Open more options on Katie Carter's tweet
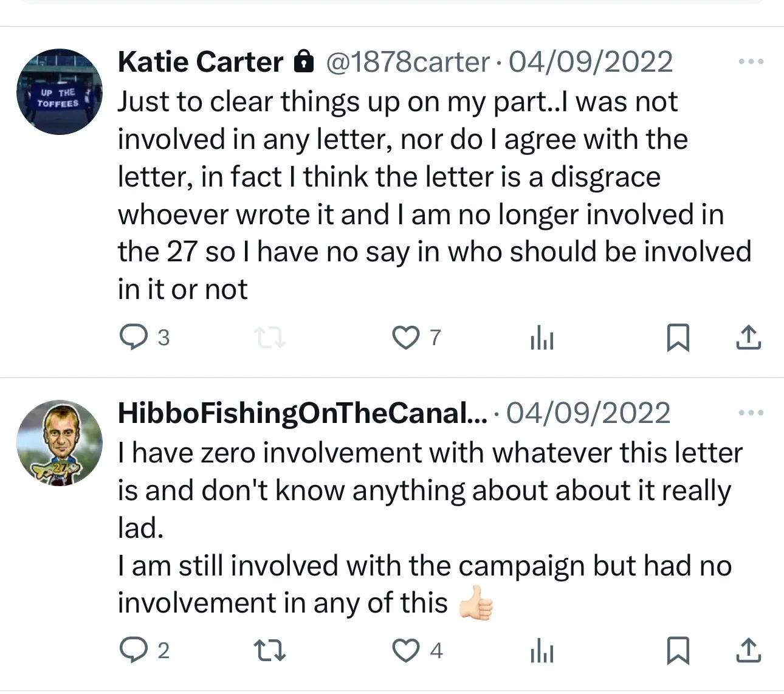Image resolution: width=784 pixels, height=694 pixels. [751, 61]
